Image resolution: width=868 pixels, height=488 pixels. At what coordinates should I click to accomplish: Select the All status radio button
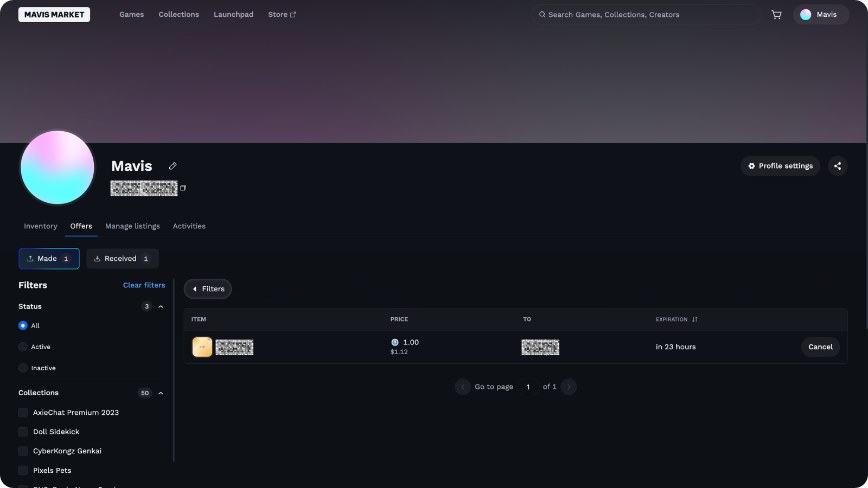click(x=23, y=325)
